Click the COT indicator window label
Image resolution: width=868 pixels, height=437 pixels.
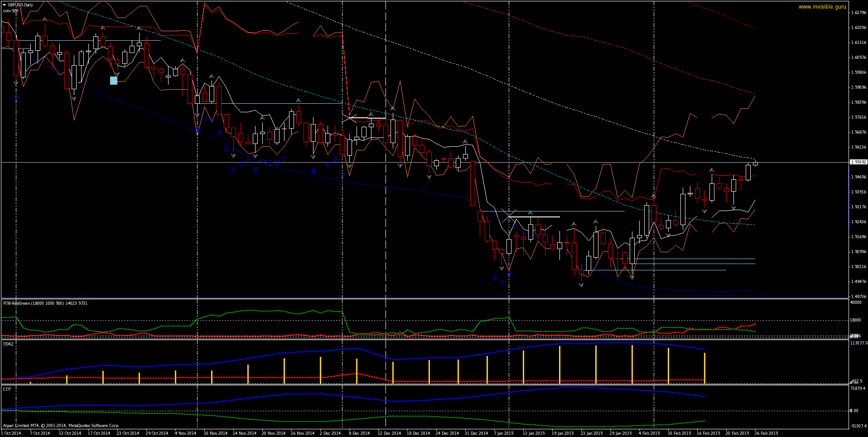(7, 389)
